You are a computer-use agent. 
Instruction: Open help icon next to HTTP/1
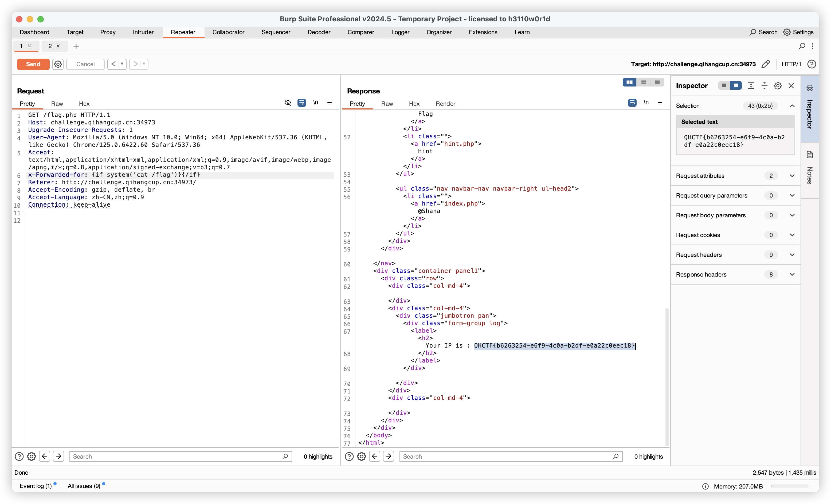[x=812, y=64]
